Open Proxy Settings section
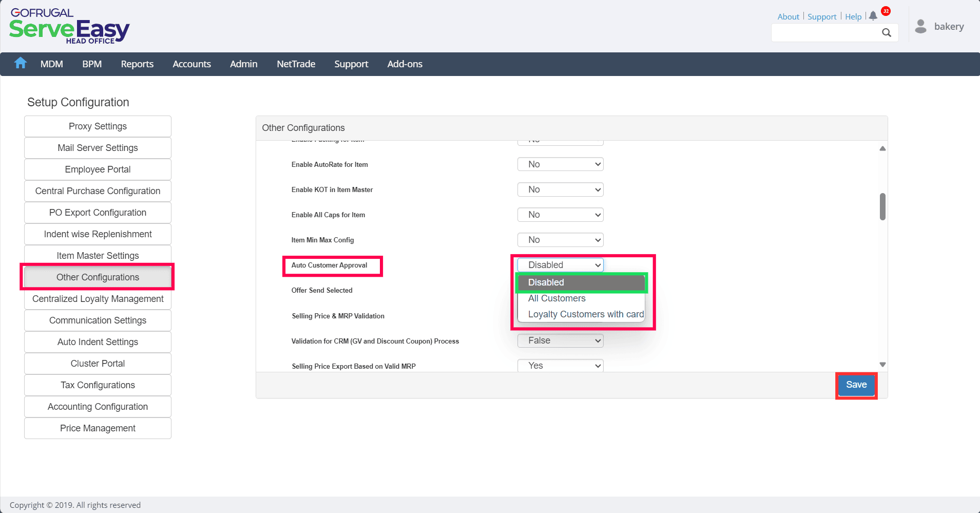 [98, 126]
